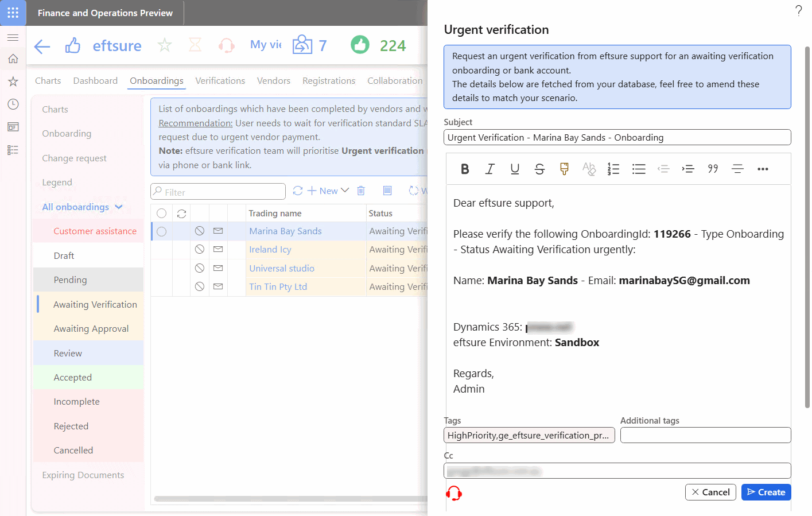This screenshot has height=516, width=812.
Task: Click the grid Filter search box
Action: pyautogui.click(x=218, y=191)
